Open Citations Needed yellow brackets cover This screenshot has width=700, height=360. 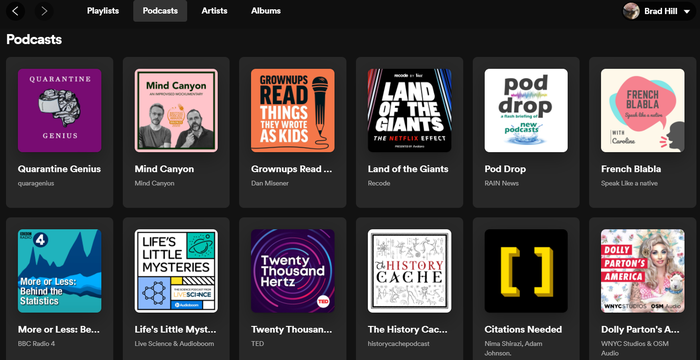coord(526,271)
